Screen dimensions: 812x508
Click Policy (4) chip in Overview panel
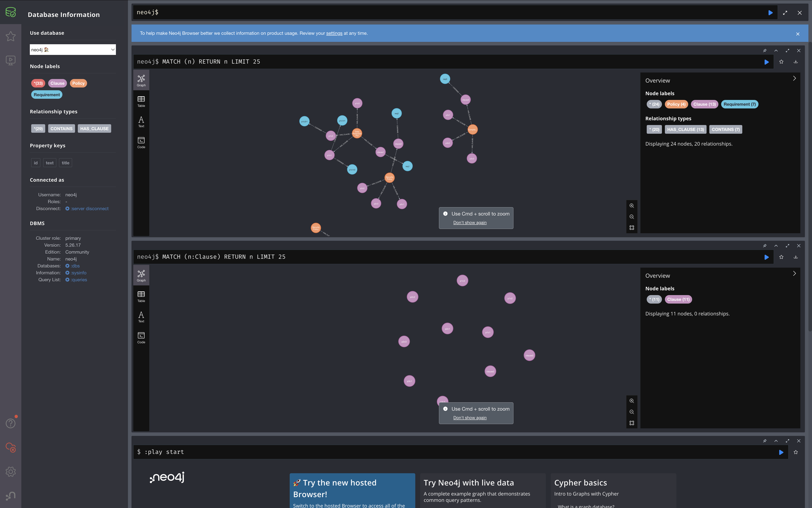(676, 104)
